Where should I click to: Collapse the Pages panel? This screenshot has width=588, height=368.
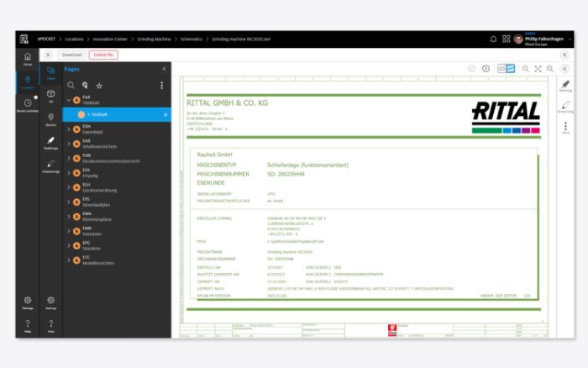[164, 69]
